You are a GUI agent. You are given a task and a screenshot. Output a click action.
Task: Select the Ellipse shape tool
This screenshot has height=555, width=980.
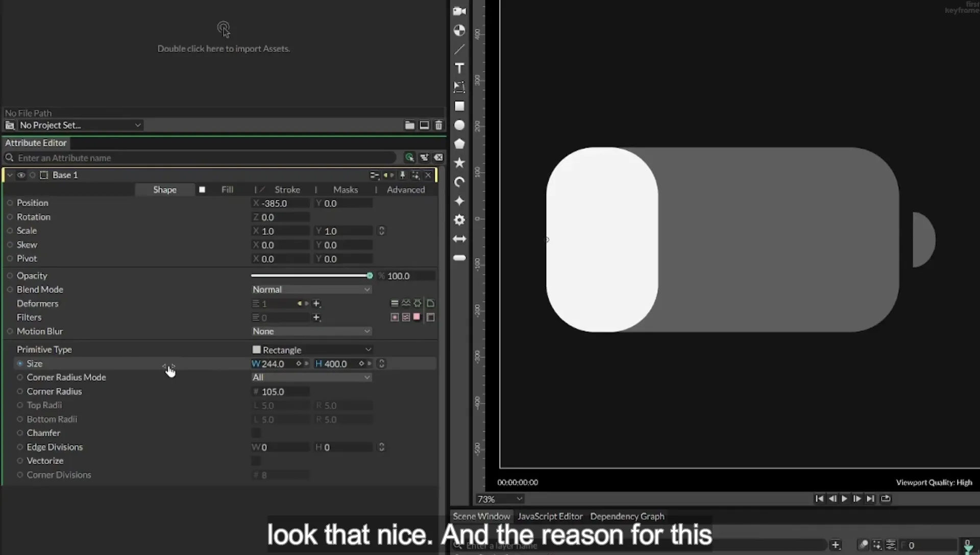click(459, 125)
